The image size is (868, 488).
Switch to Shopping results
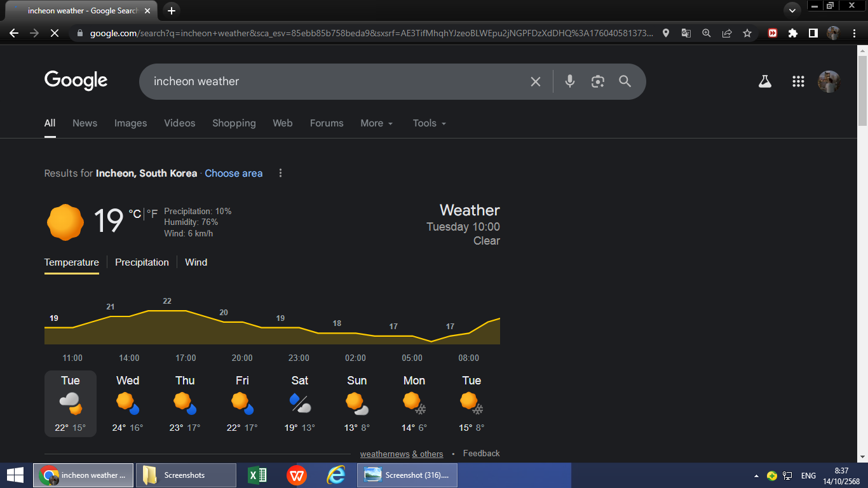click(234, 123)
